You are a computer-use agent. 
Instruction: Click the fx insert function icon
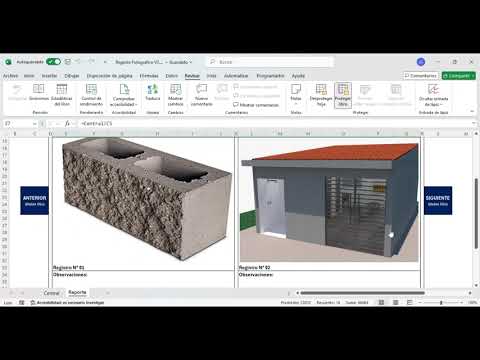click(x=67, y=123)
